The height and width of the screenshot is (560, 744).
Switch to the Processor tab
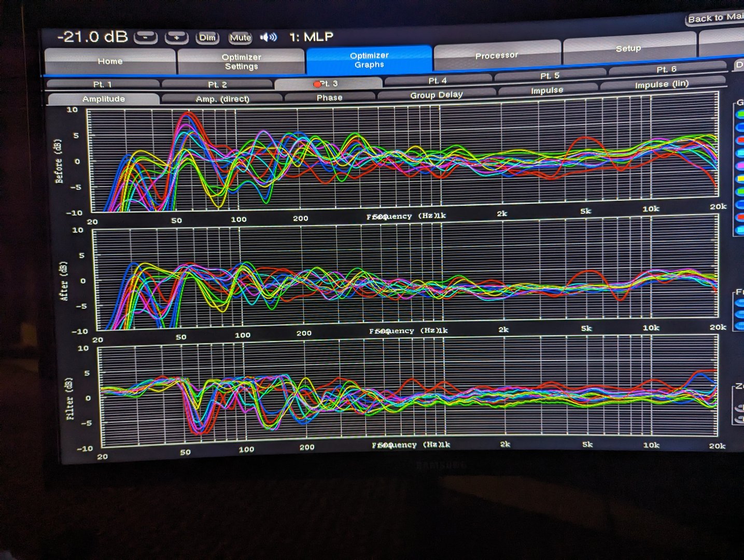pyautogui.click(x=497, y=55)
